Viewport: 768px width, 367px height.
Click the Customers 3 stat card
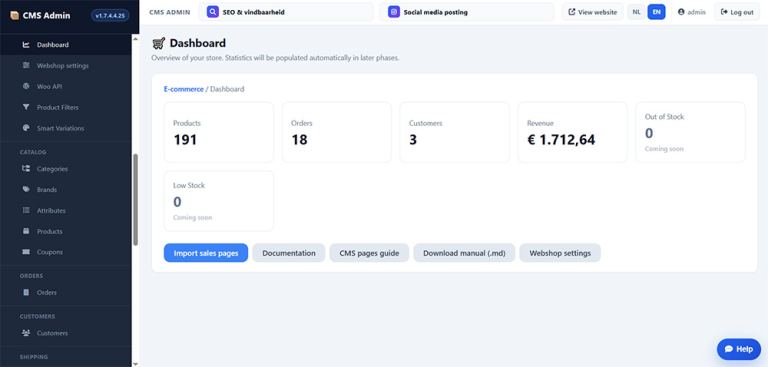pos(455,132)
